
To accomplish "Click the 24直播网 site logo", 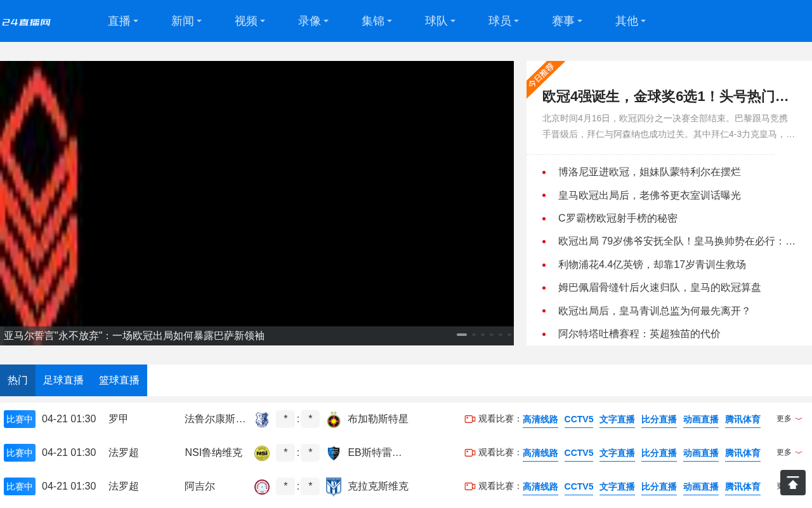I will click(26, 22).
